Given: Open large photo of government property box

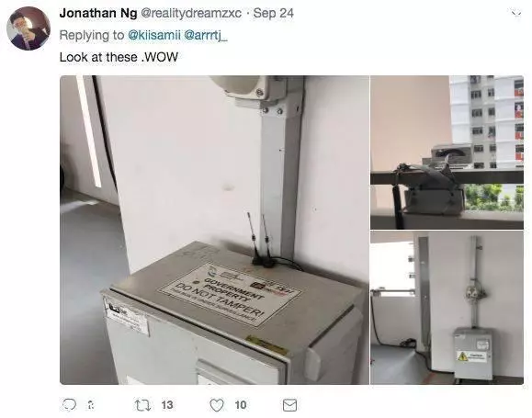Looking at the screenshot, I should pyautogui.click(x=214, y=230).
